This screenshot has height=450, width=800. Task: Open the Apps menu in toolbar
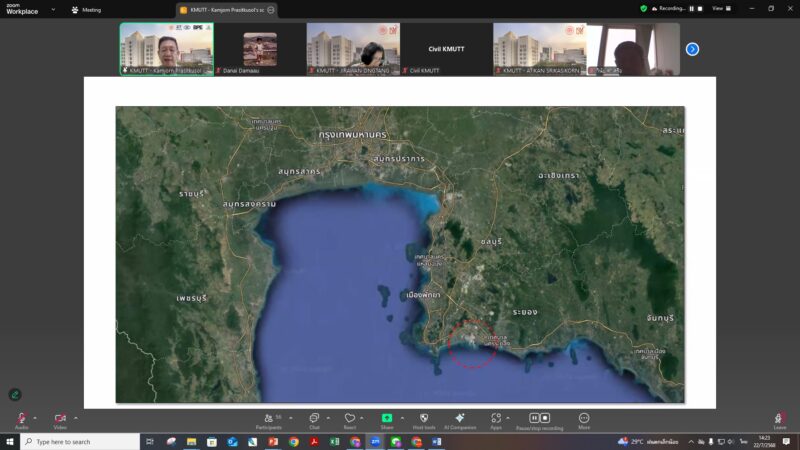click(x=496, y=418)
